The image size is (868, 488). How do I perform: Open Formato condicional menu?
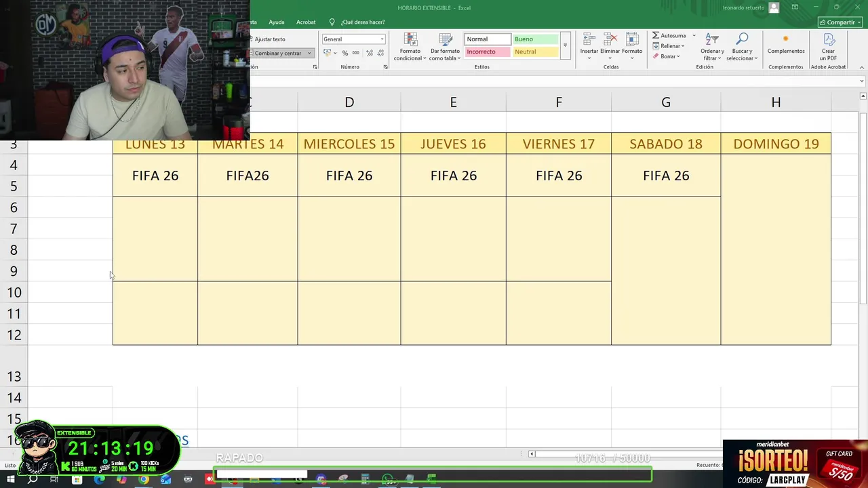tap(410, 46)
